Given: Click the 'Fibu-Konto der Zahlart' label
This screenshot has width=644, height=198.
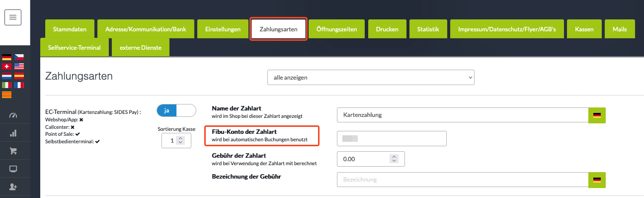Looking at the screenshot, I should click(x=244, y=131).
